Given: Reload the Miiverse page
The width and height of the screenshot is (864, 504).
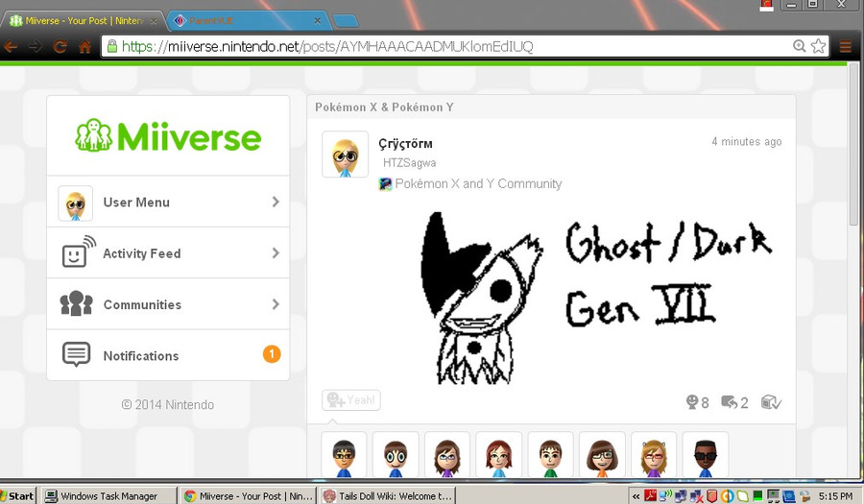Looking at the screenshot, I should pos(60,47).
